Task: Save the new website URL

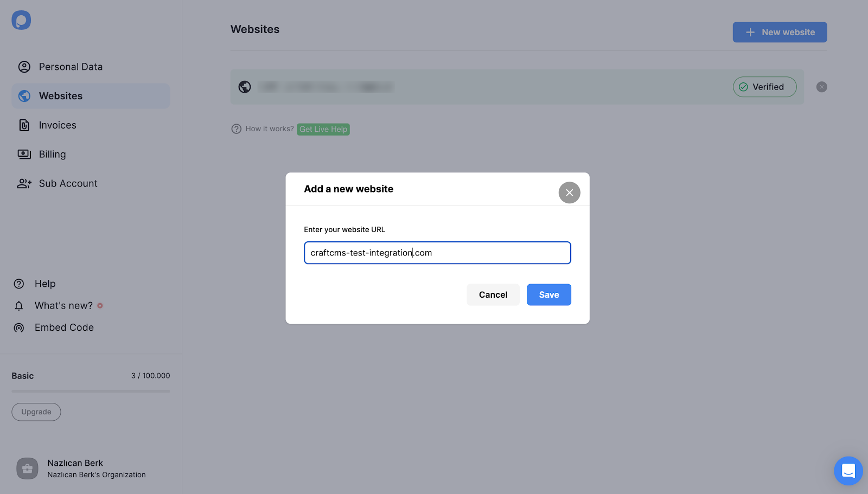Action: 548,294
